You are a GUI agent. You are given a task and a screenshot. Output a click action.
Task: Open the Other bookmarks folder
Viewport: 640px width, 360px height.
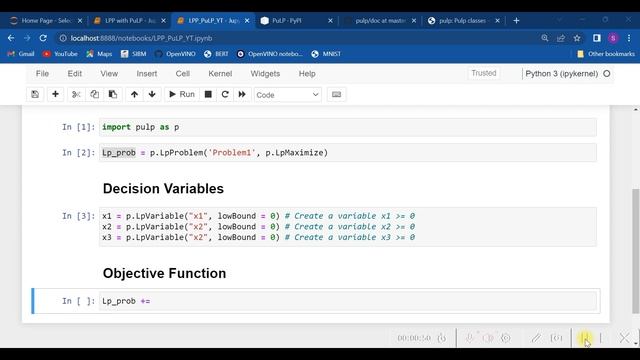606,54
